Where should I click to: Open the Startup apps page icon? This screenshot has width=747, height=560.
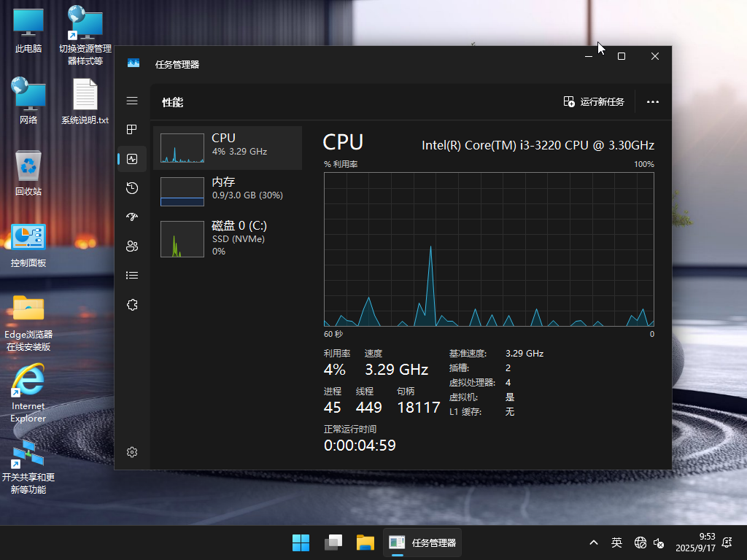[x=132, y=217]
